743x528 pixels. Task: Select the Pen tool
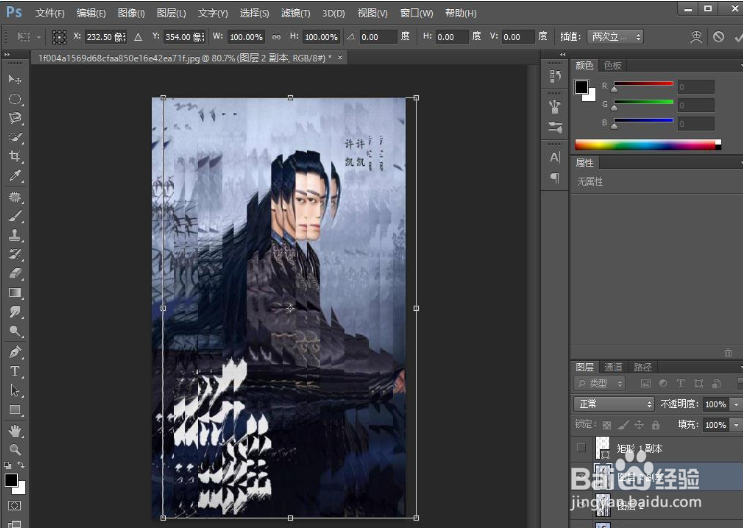tap(15, 352)
